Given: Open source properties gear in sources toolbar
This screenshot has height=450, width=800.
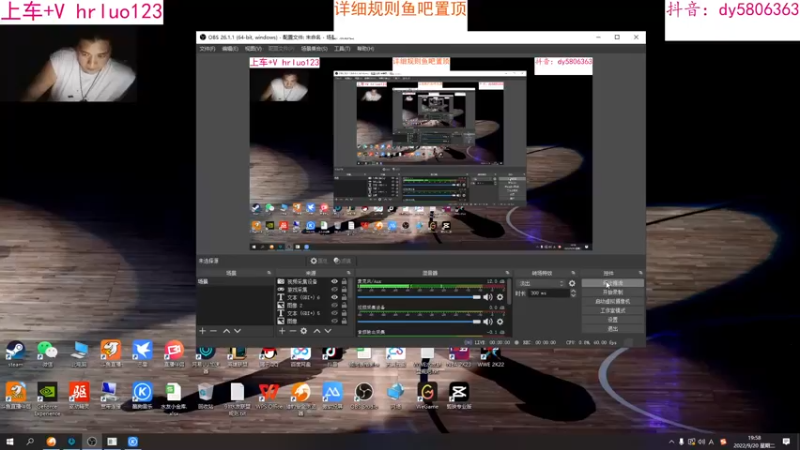Looking at the screenshot, I should click(304, 331).
